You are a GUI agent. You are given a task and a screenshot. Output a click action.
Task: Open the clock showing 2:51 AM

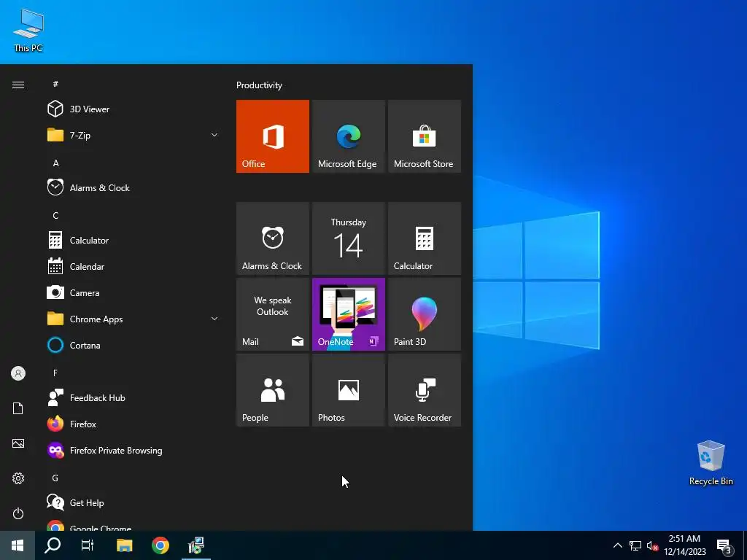684,545
